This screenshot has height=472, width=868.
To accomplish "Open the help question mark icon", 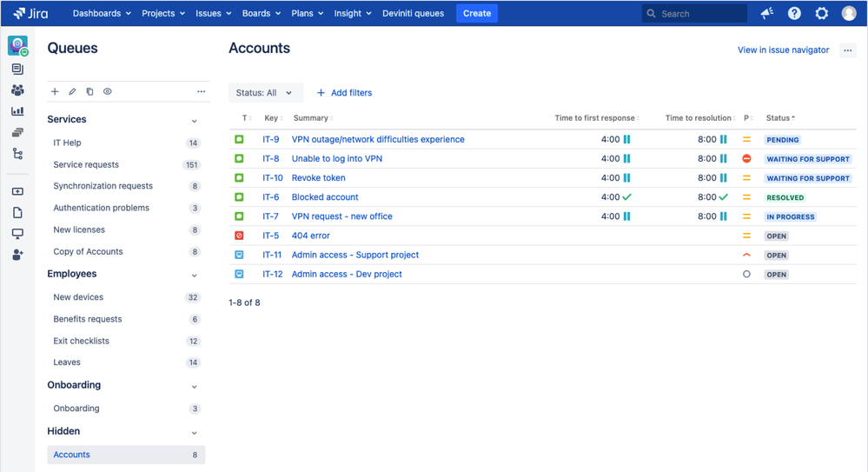I will (x=794, y=13).
